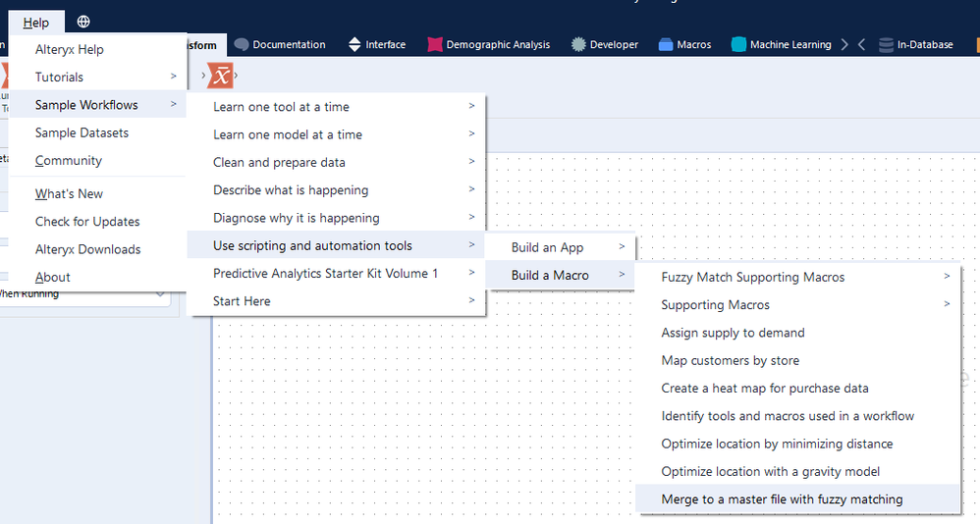This screenshot has height=524, width=980.
Task: Expand the Tutorials submenu
Action: tap(98, 77)
